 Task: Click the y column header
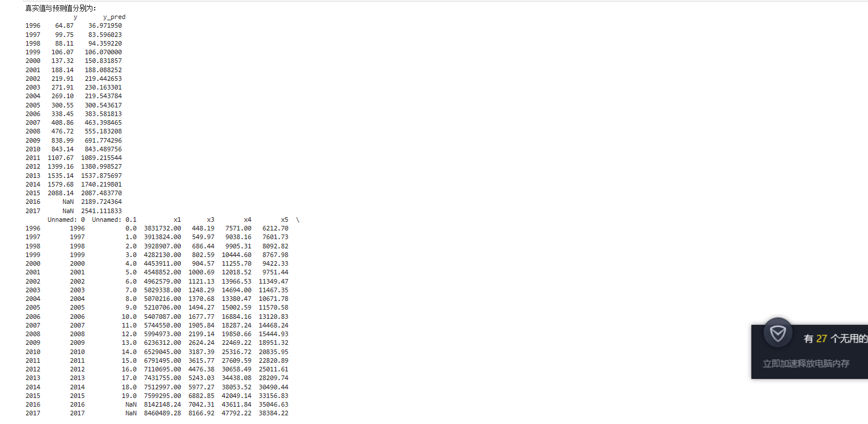coord(75,17)
